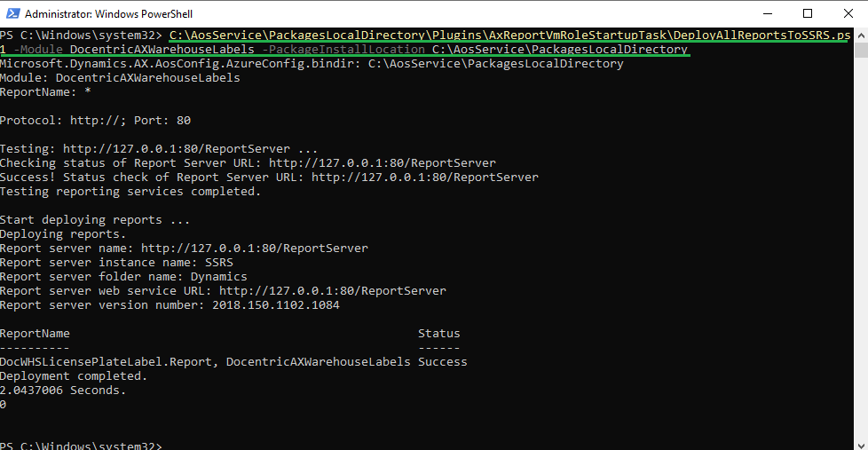
Task: Click the scrollbar down arrow
Action: (x=860, y=442)
